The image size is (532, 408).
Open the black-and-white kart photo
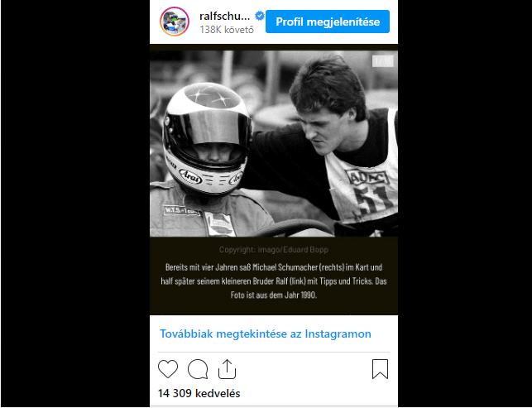point(274,144)
